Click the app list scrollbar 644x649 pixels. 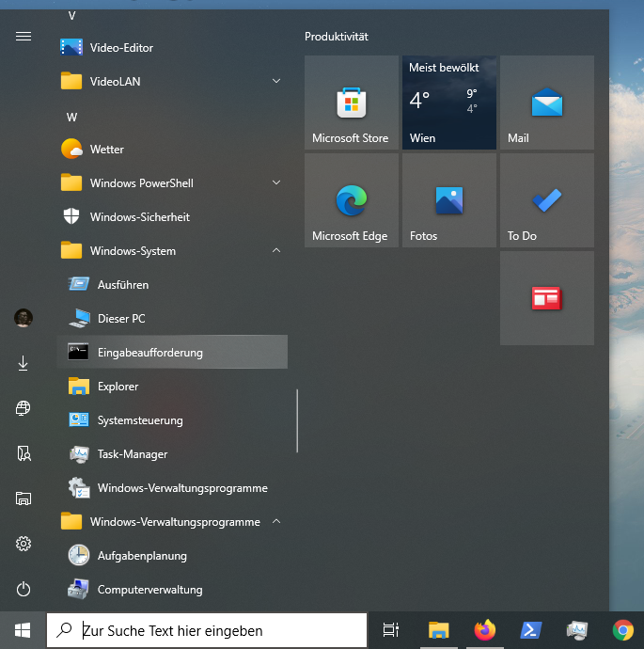297,420
